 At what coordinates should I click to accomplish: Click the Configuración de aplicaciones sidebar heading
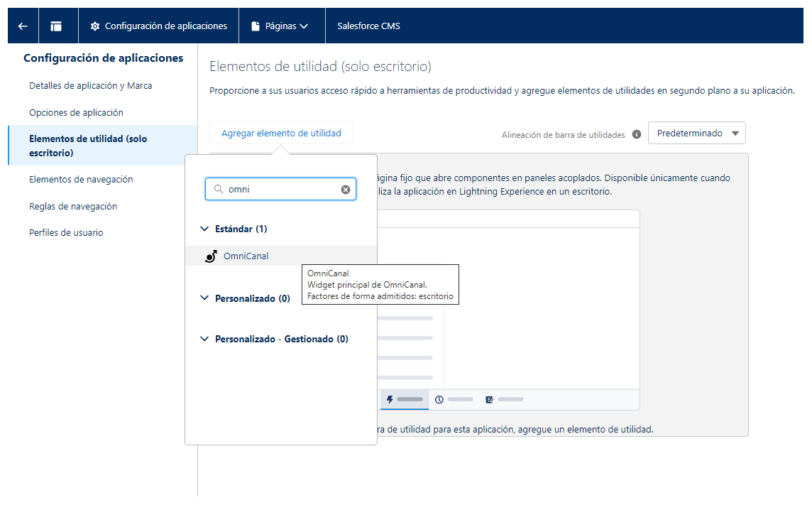103,58
